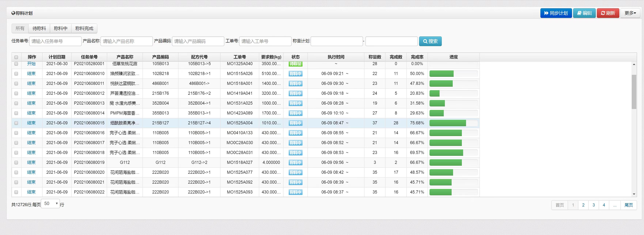644x235 pixels.
Task: Click the 编辑 edit button
Action: pos(584,13)
